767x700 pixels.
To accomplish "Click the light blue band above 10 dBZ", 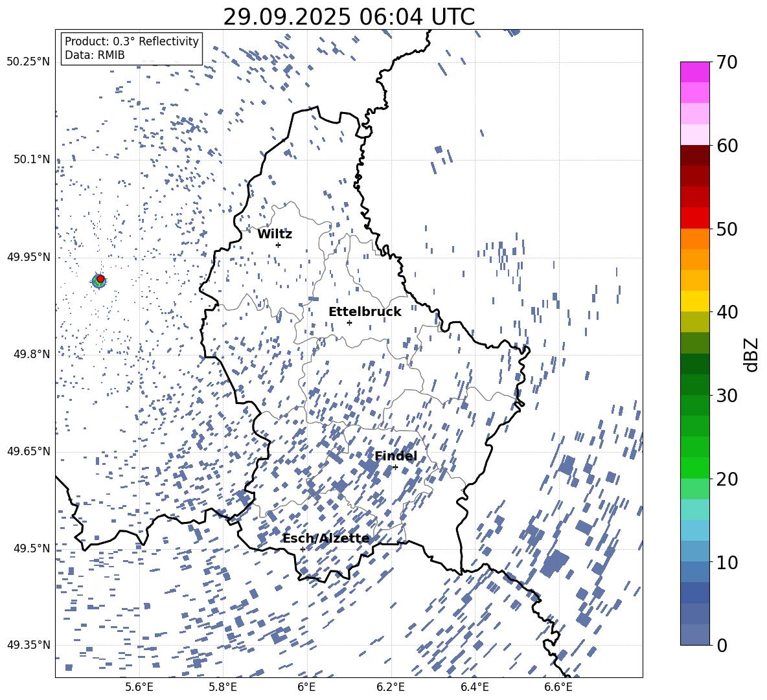I will [x=694, y=551].
